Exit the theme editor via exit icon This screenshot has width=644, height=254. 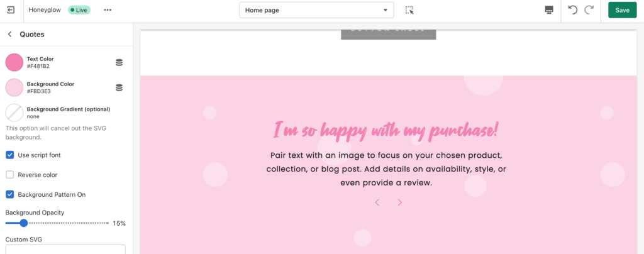click(x=11, y=10)
